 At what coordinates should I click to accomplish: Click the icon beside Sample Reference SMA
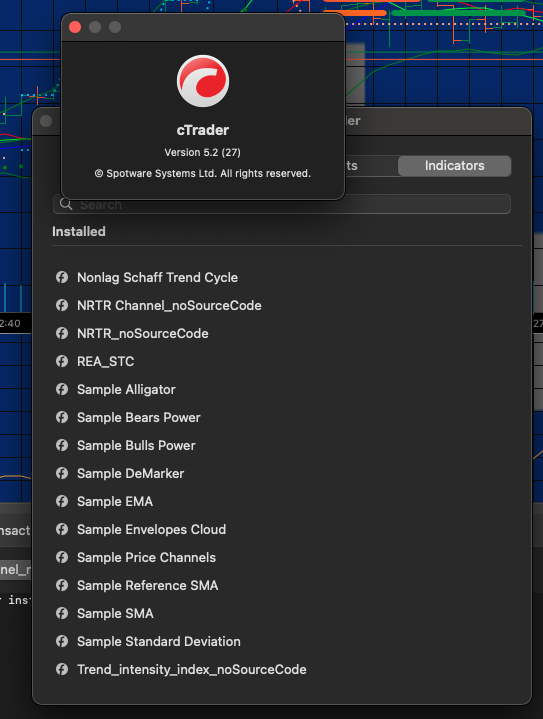62,585
